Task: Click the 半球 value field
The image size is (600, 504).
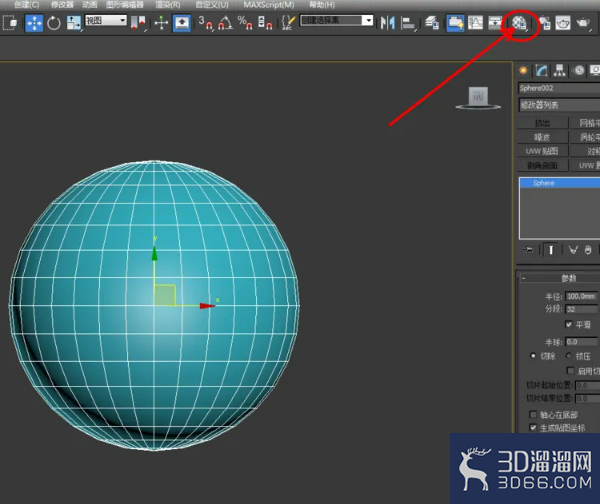Action: tap(581, 342)
